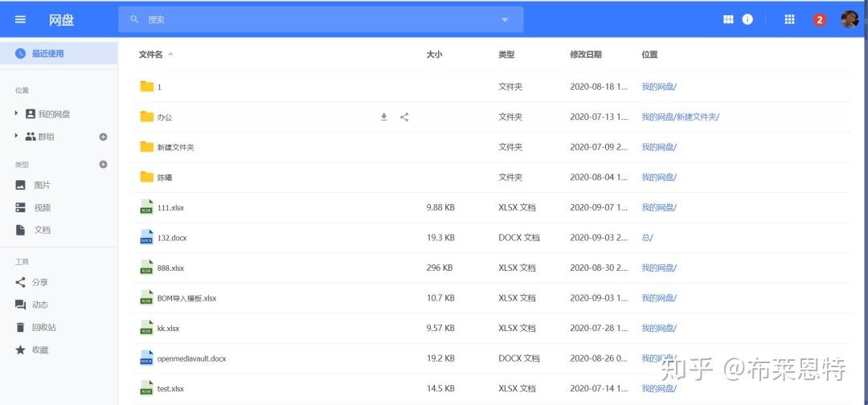Sort by 类型 column header
This screenshot has width=868, height=405.
pos(506,54)
